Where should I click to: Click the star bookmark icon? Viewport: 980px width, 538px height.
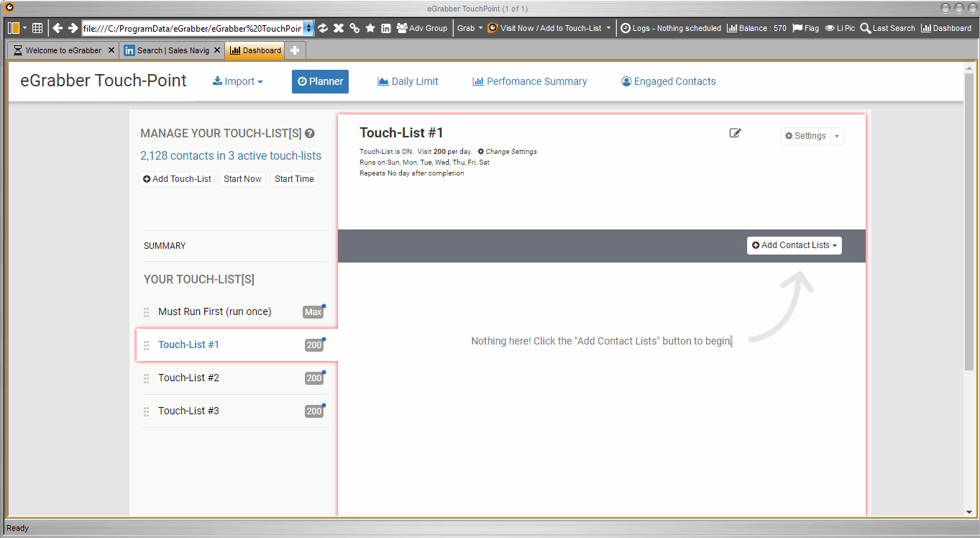pyautogui.click(x=370, y=28)
